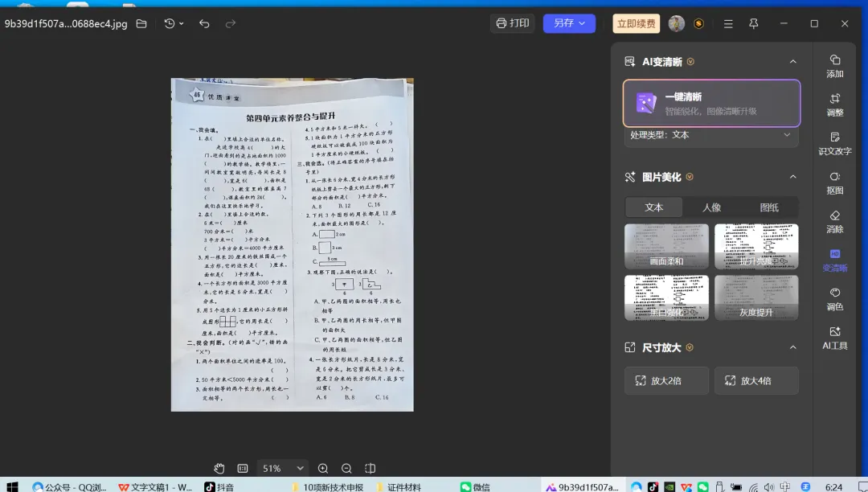Apply the 黑白强化 filter thumbnail
Image resolution: width=868 pixels, height=492 pixels.
click(666, 297)
